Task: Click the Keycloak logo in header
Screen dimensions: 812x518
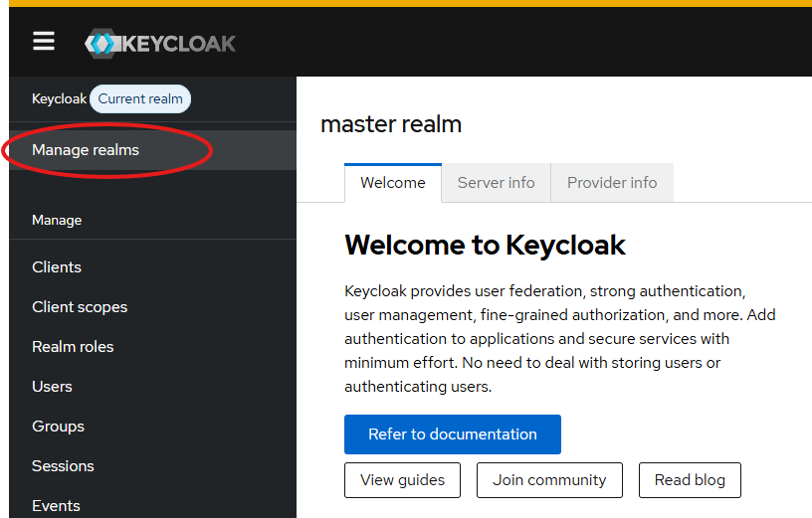Action: coord(160,44)
